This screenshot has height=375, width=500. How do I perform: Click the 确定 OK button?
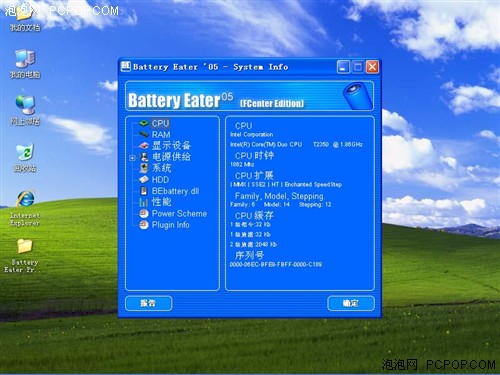click(351, 303)
